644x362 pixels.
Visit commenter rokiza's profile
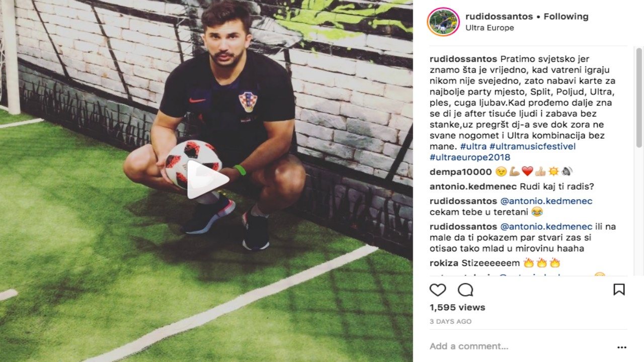coord(443,263)
